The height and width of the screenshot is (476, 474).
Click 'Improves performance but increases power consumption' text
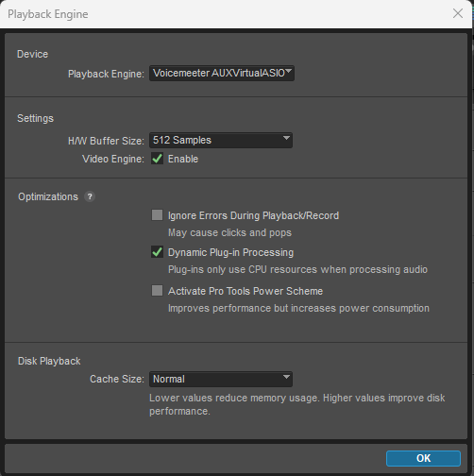point(298,308)
